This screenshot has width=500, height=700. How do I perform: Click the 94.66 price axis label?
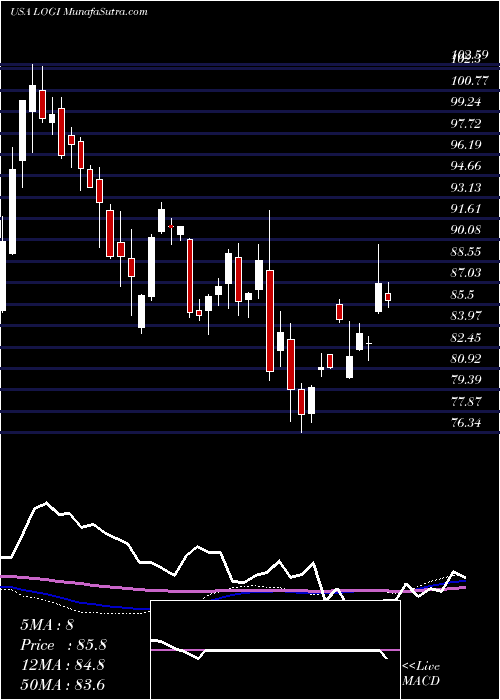466,166
